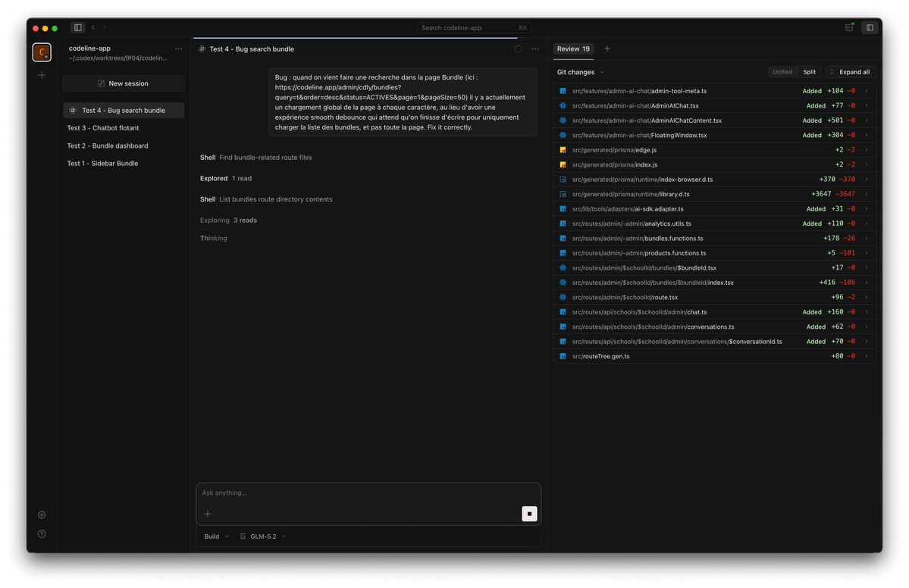Click JS icon of prisma index.js

click(x=563, y=165)
